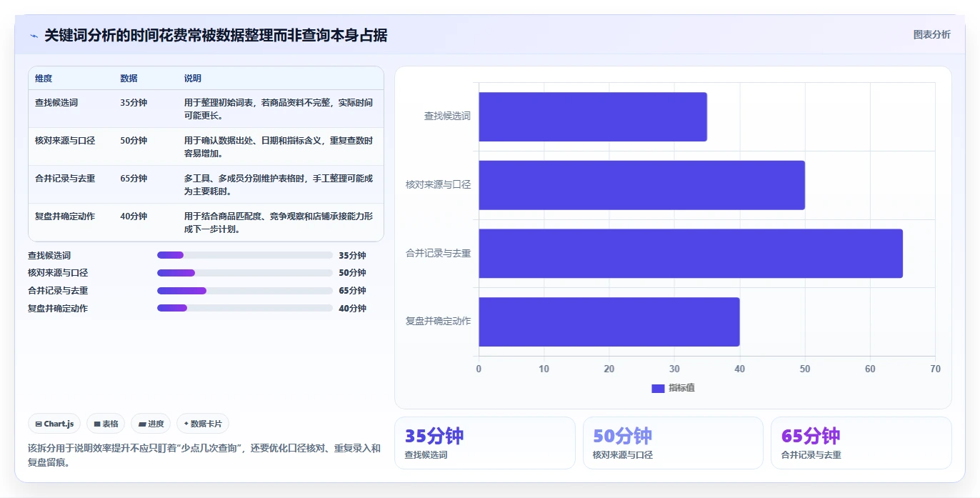Viewport: 980px width, 498px height.
Task: Click the 复盘并确定动作 progress bar
Action: point(245,308)
